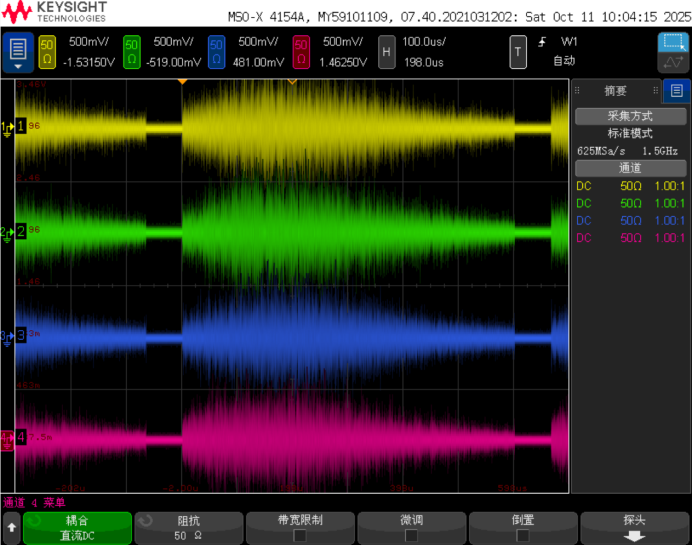Open the 探头 probe submenu
This screenshot has height=545, width=693.
(x=633, y=528)
